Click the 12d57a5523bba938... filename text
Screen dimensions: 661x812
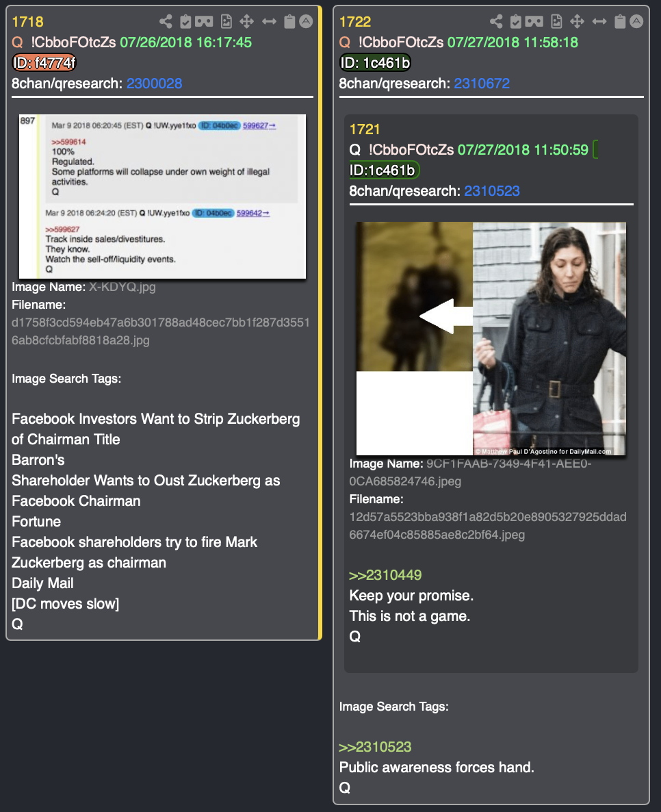click(x=488, y=526)
